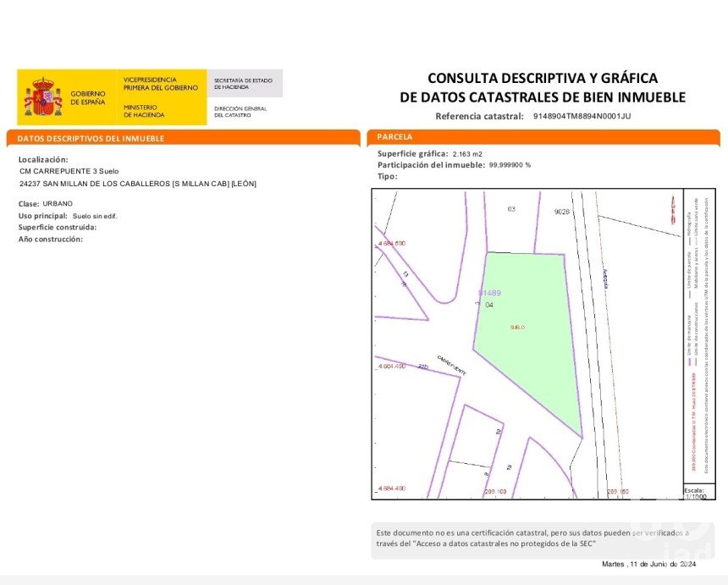Click the Spain coat of arms emblem

(43, 97)
